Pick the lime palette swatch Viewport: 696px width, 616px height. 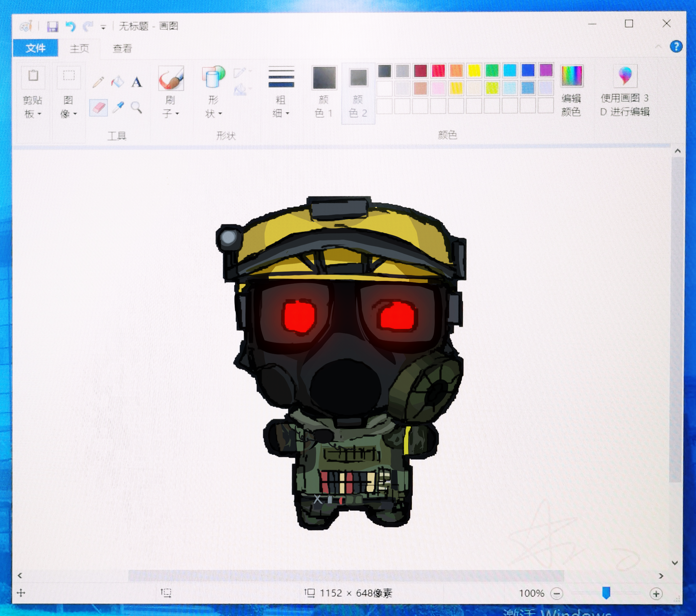pos(492,88)
